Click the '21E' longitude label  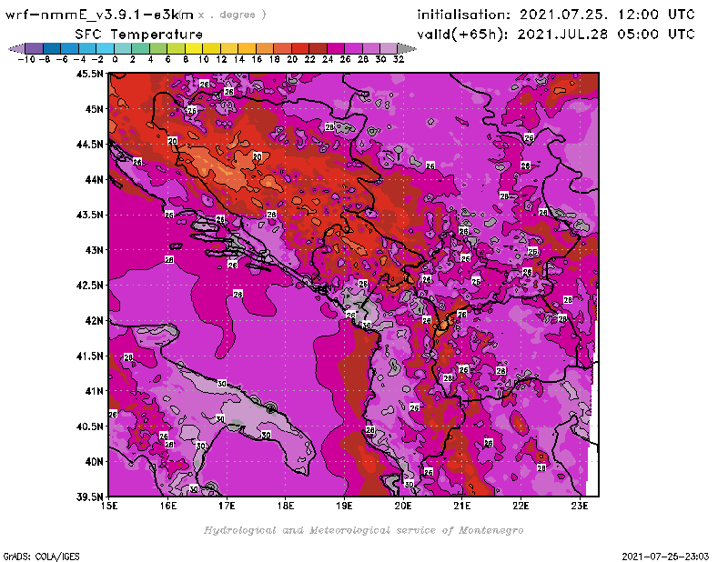pyautogui.click(x=462, y=506)
